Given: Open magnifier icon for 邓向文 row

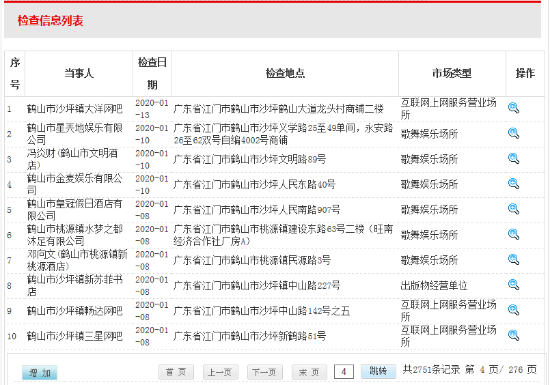Looking at the screenshot, I should click(x=513, y=259).
